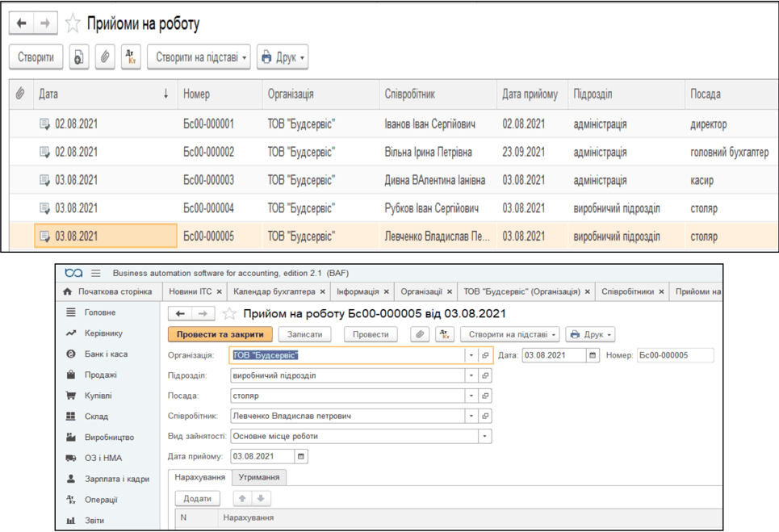The width and height of the screenshot is (779, 532).
Task: Close the Новини ІТС tab
Action: click(x=219, y=291)
